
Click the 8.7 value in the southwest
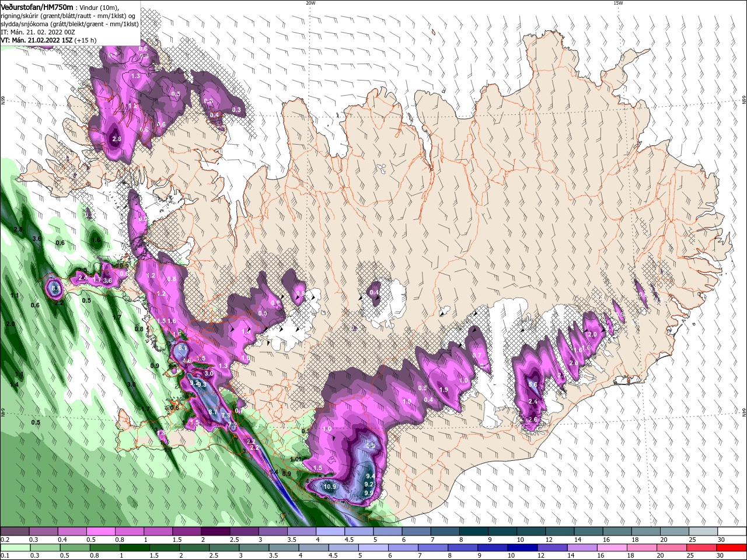coord(213,412)
